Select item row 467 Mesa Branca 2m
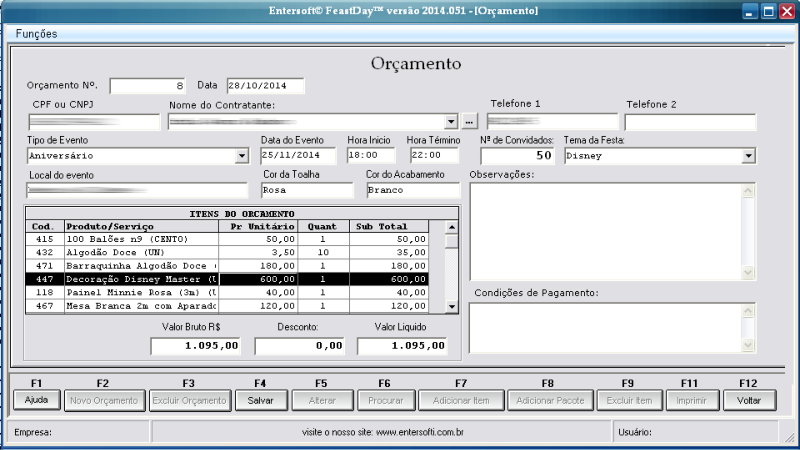 pyautogui.click(x=228, y=306)
